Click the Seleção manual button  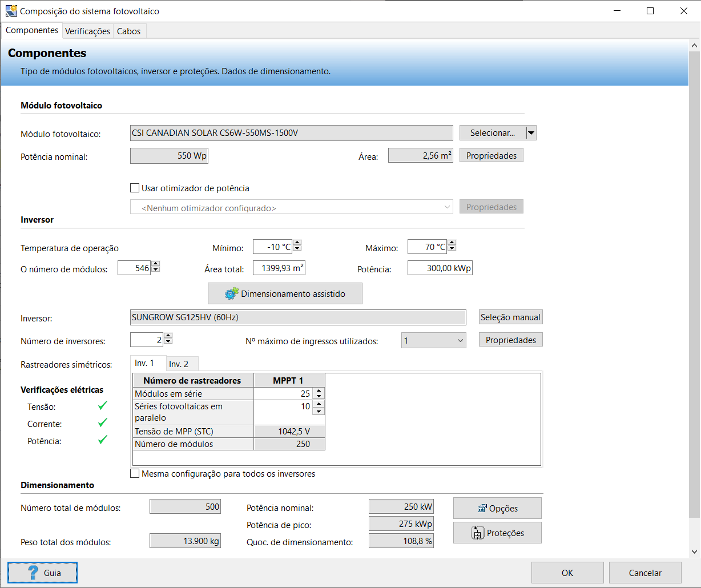click(x=510, y=317)
